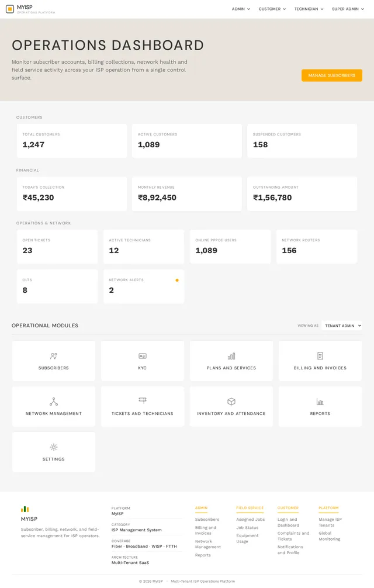The width and height of the screenshot is (374, 588).
Task: Select Monthly Revenue value ₹8,92,450
Action: (x=157, y=198)
